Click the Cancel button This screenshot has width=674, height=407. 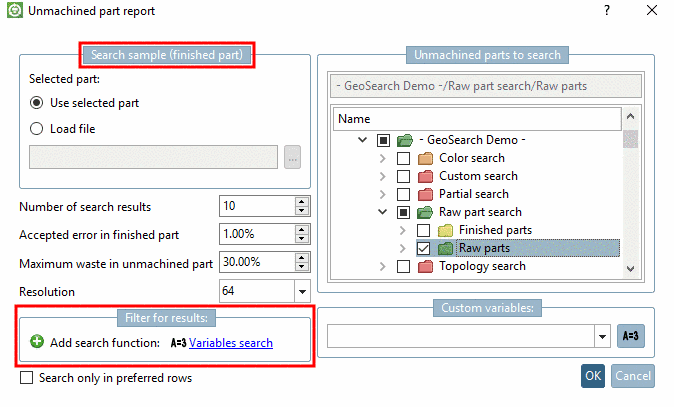[x=633, y=376]
